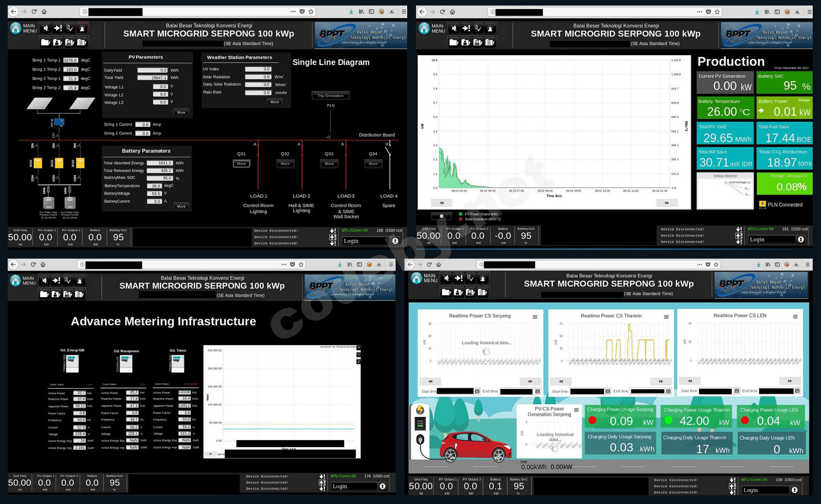This screenshot has height=504, width=821.
Task: Open hamburger menu of Realtime Power CS Serpong chart
Action: pyautogui.click(x=535, y=317)
